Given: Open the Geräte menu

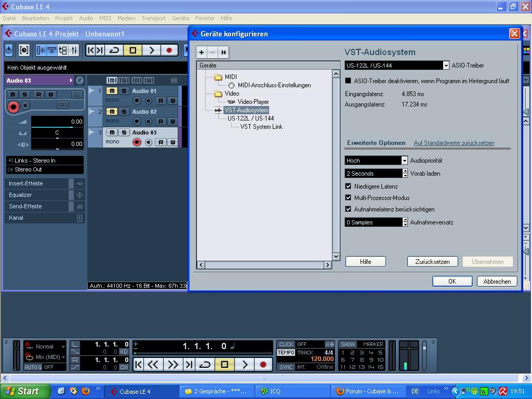Looking at the screenshot, I should click(x=180, y=18).
